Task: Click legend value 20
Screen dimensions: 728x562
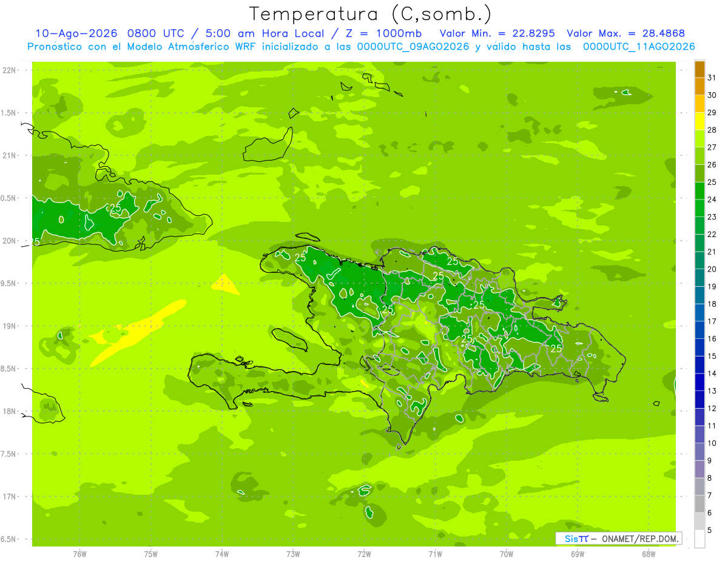Action: tap(712, 269)
